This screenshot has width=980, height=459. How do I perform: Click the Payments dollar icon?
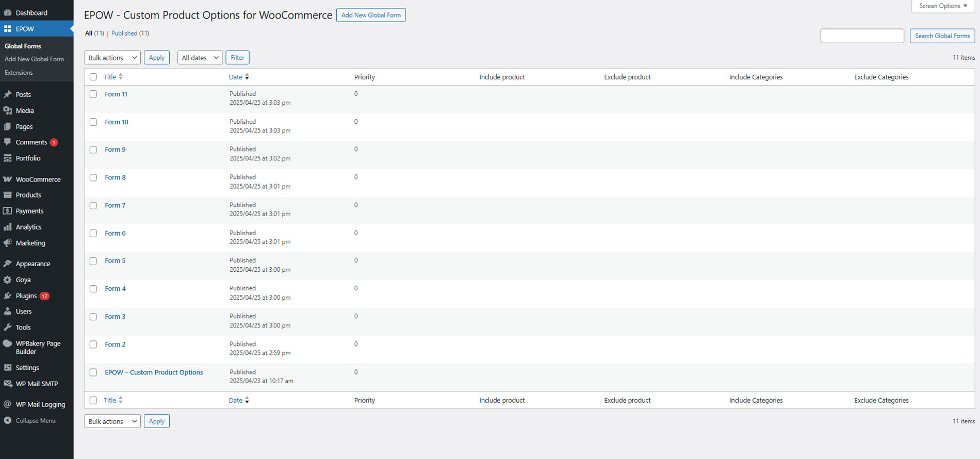8,211
